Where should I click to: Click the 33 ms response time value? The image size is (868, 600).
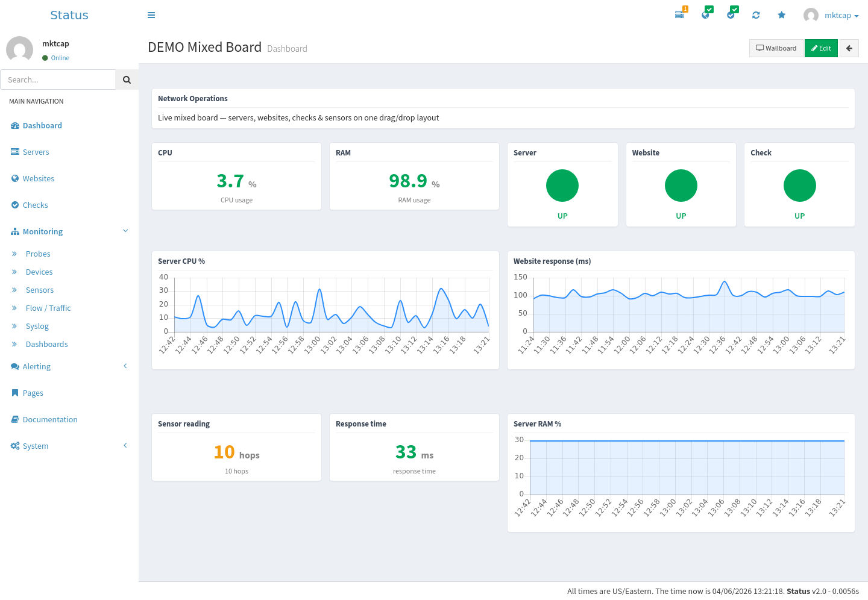coord(414,452)
